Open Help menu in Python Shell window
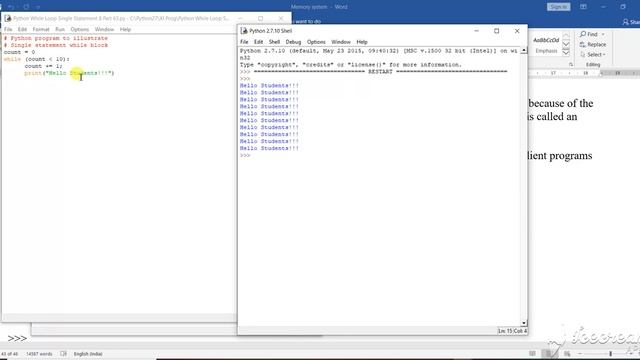The width and height of the screenshot is (640, 360). click(362, 42)
